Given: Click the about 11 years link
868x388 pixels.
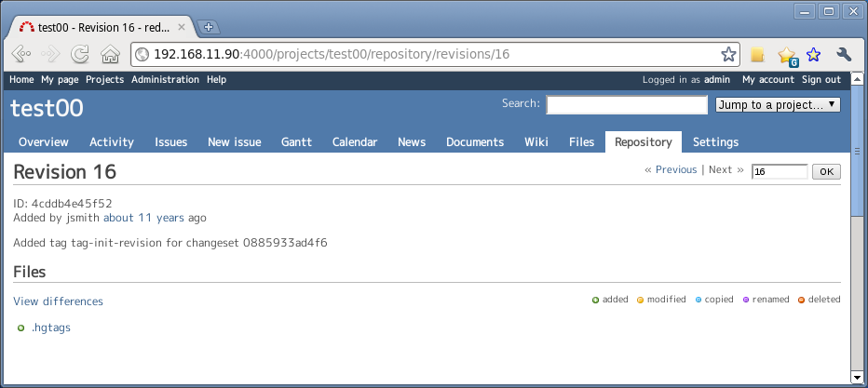Looking at the screenshot, I should click(143, 218).
